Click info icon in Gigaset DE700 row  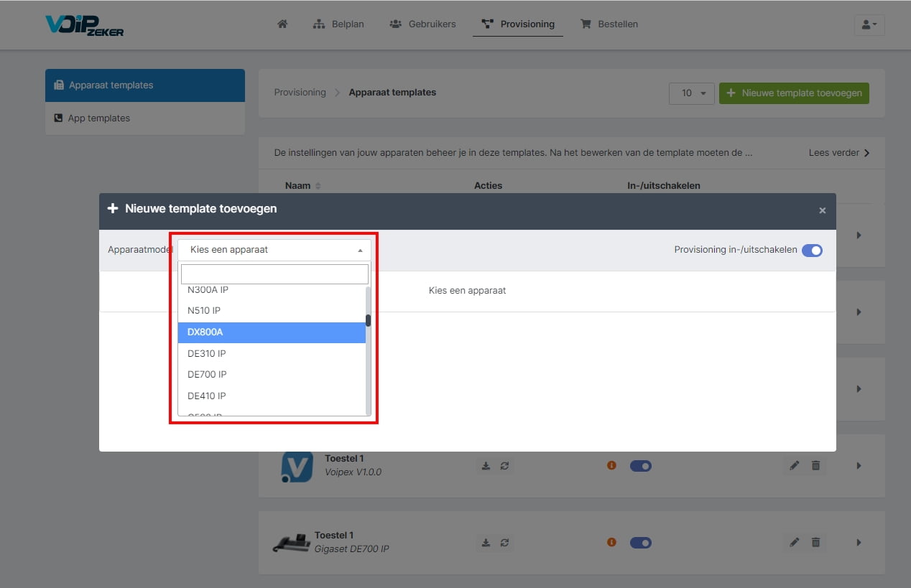[611, 543]
